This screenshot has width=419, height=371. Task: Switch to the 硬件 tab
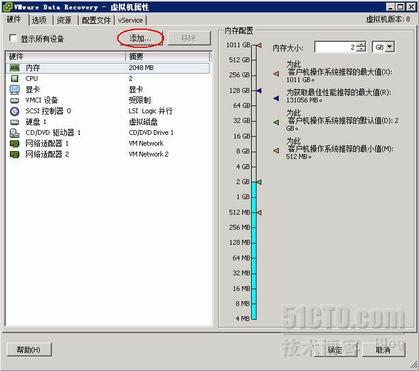14,19
